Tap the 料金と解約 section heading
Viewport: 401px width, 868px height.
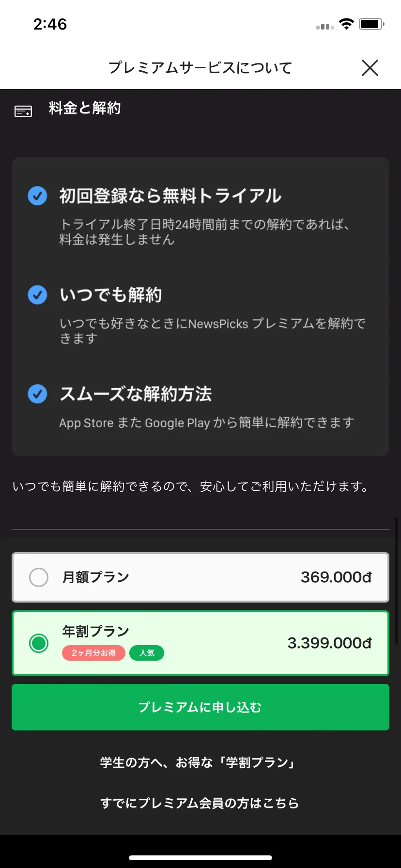pyautogui.click(x=85, y=108)
